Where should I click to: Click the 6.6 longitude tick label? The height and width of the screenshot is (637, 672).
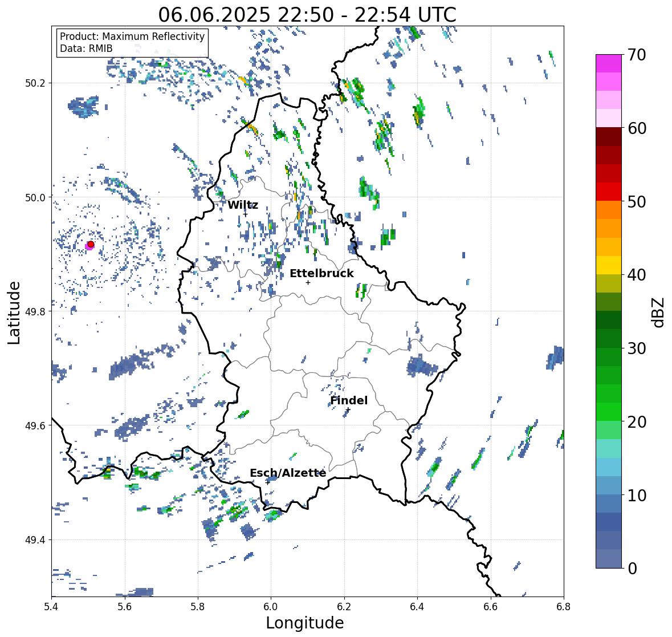pyautogui.click(x=490, y=607)
